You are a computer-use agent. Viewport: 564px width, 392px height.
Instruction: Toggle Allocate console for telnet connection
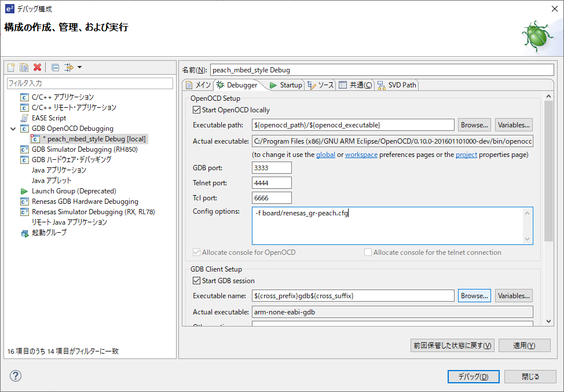(368, 252)
